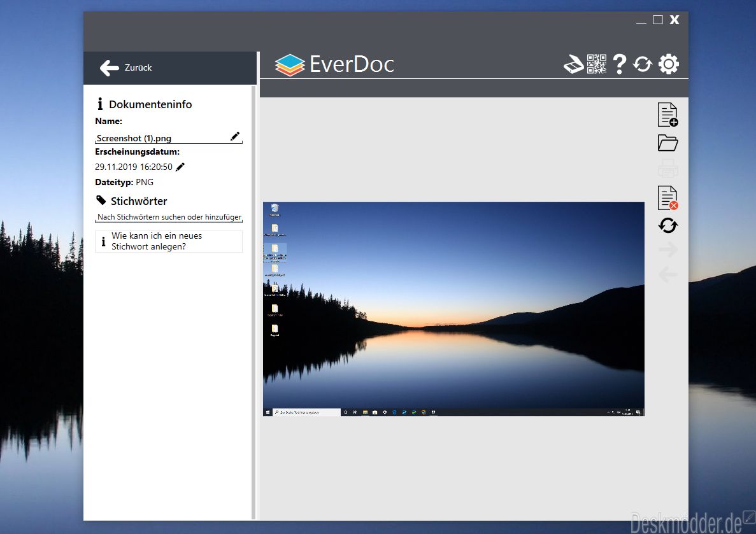The width and height of the screenshot is (756, 534).
Task: Add a new document using plus page icon
Action: coord(667,115)
